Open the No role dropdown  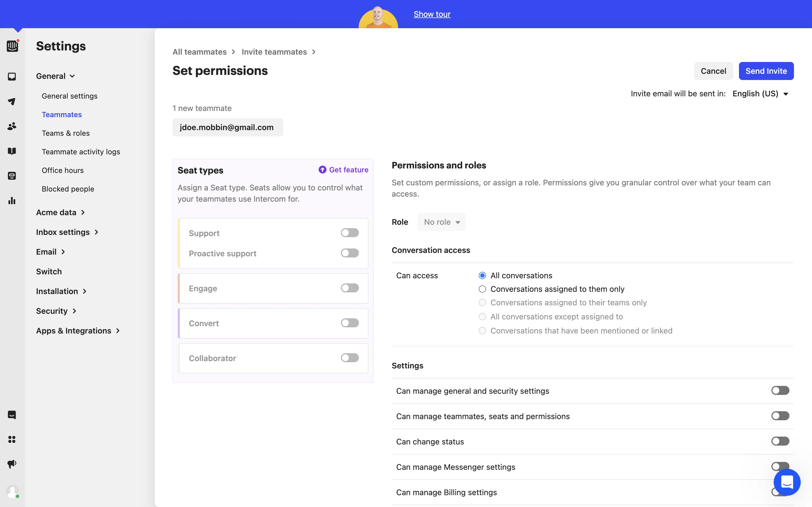441,222
